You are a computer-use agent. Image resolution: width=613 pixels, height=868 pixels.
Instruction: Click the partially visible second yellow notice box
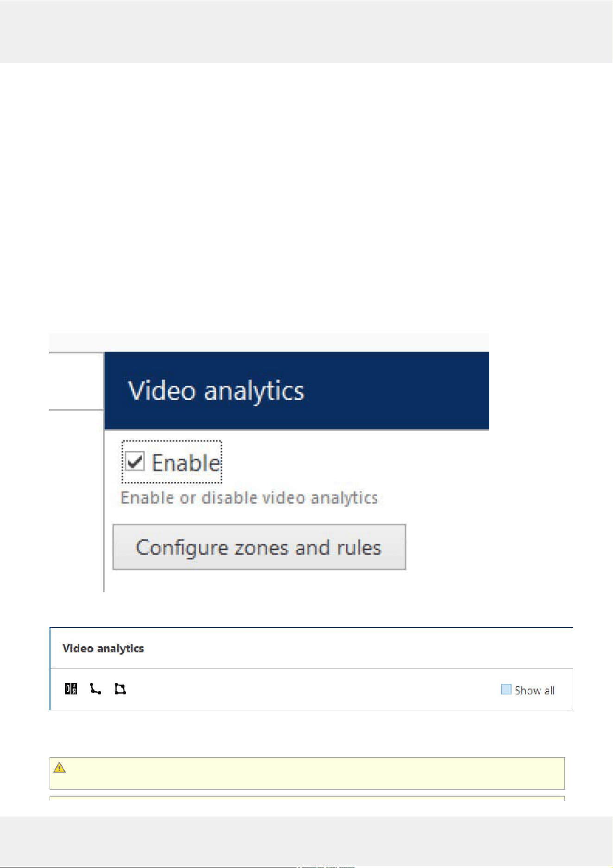(307, 798)
